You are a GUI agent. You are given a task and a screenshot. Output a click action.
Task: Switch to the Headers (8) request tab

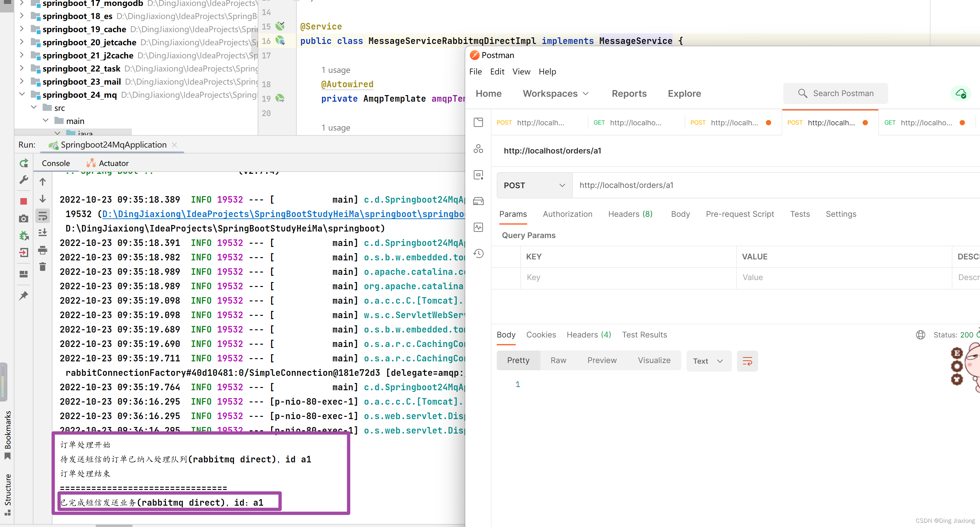(630, 214)
